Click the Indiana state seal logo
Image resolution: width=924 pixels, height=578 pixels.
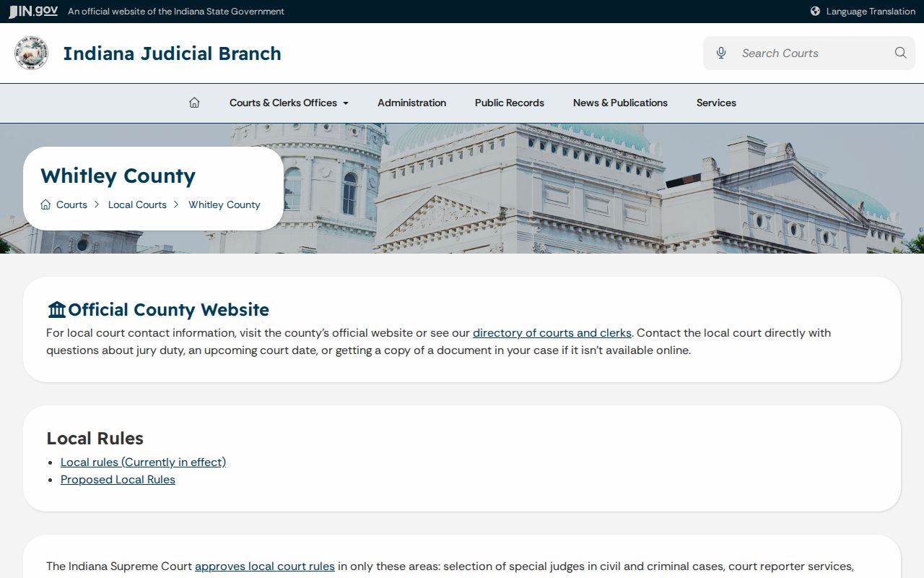coord(32,53)
